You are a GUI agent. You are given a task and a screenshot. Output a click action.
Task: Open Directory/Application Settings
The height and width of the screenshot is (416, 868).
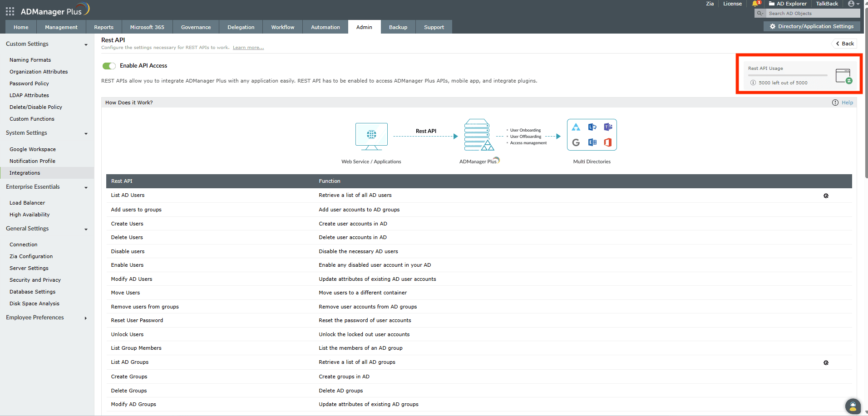pyautogui.click(x=812, y=26)
